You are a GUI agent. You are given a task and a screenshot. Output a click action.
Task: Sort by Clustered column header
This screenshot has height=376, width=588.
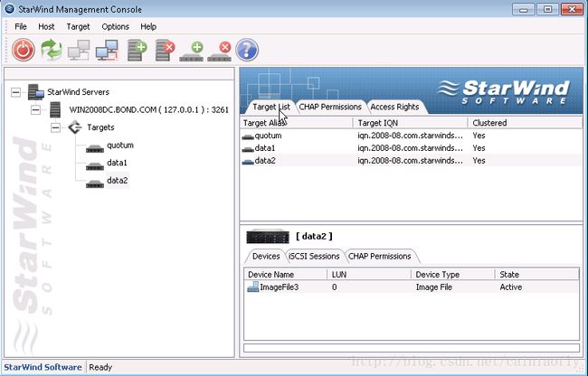pos(525,123)
